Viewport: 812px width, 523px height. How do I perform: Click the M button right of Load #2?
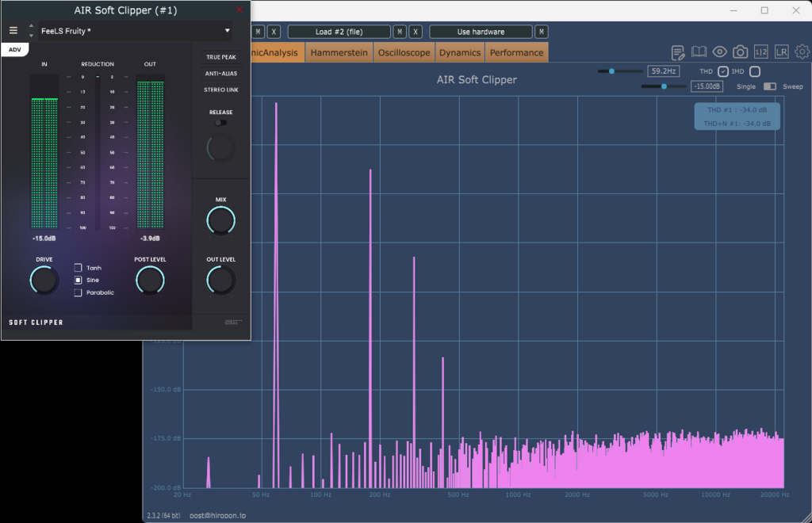pyautogui.click(x=400, y=32)
